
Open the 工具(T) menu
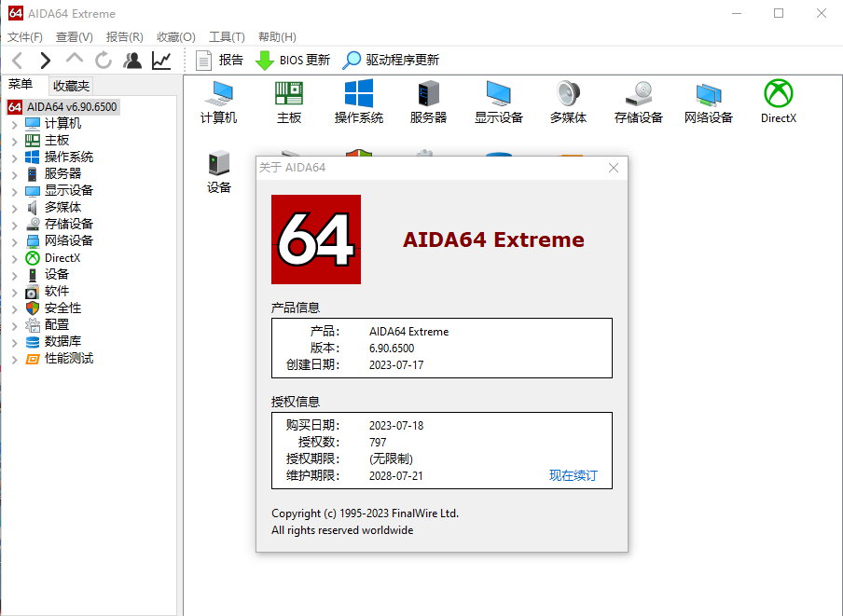coord(227,37)
